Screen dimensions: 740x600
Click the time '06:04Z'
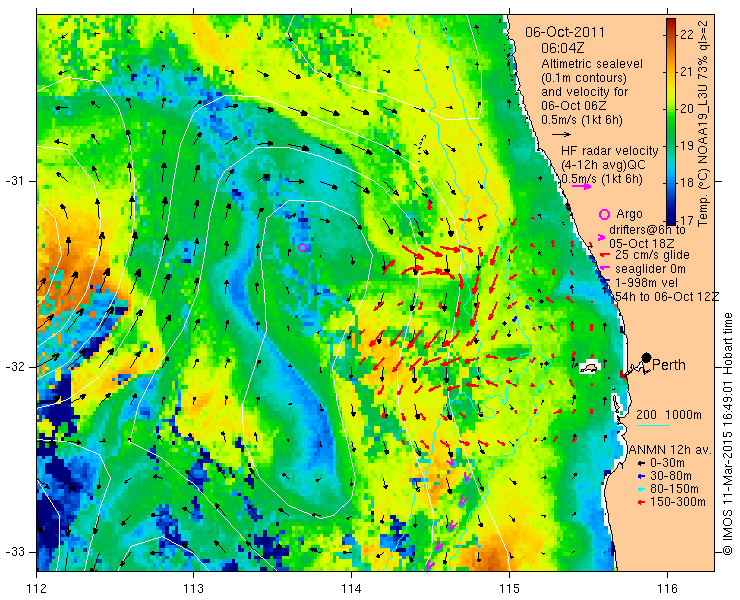563,48
